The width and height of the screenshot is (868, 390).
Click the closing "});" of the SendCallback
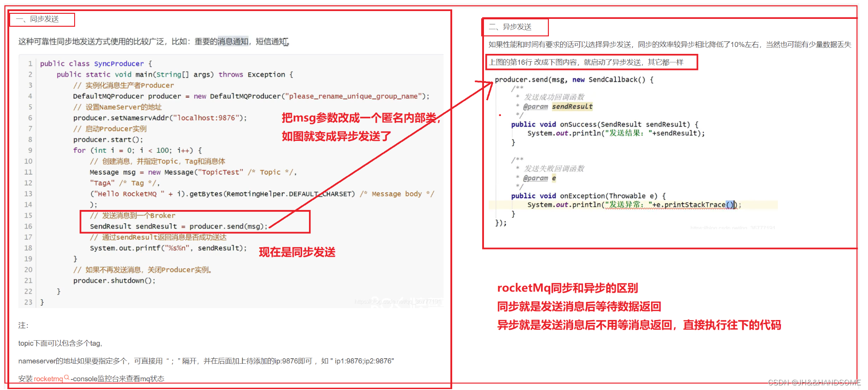tap(501, 223)
